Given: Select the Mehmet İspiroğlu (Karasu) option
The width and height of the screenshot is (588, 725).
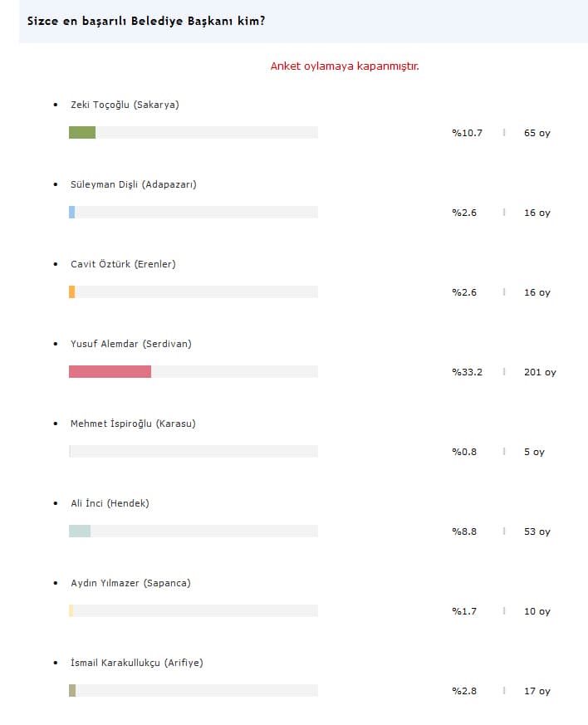Looking at the screenshot, I should coord(133,424).
